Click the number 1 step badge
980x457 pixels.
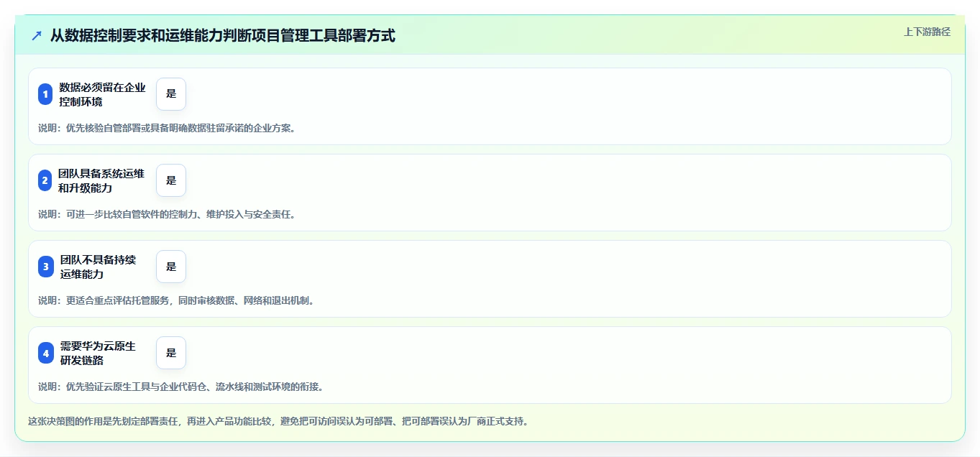pyautogui.click(x=45, y=94)
